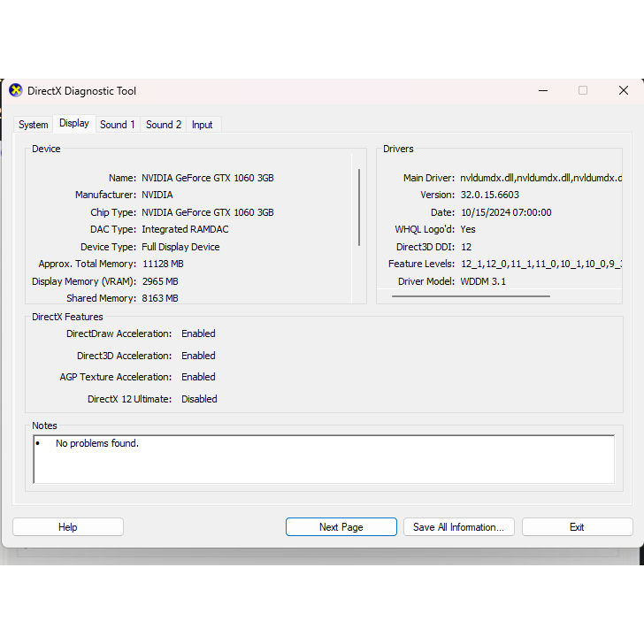Viewport: 644px width, 644px height.
Task: Click the 8163 MB shared memory value
Action: (160, 298)
